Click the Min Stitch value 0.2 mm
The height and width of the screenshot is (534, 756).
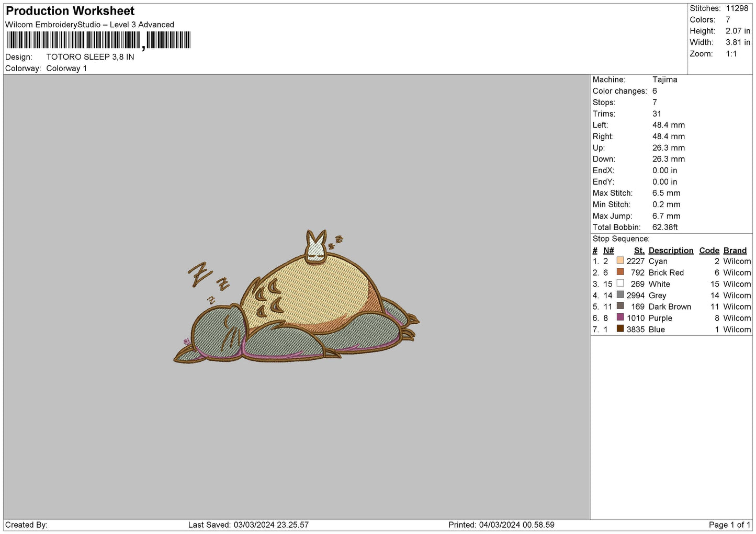coord(666,204)
